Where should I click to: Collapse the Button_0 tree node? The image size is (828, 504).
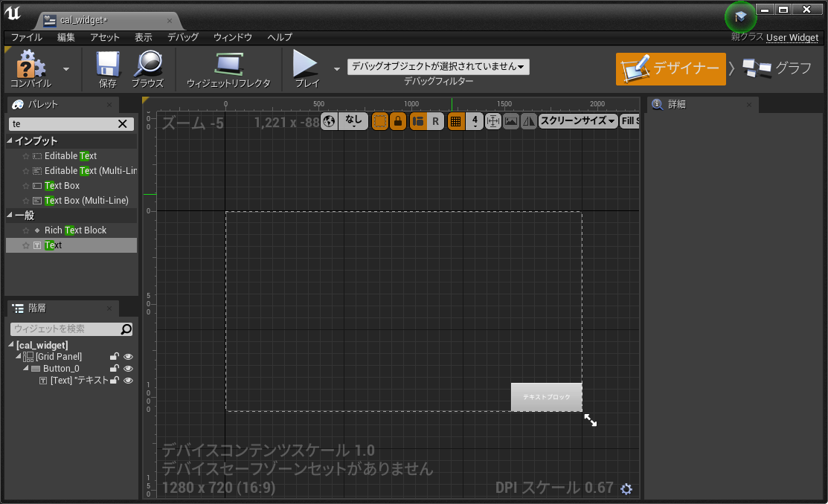tap(26, 369)
